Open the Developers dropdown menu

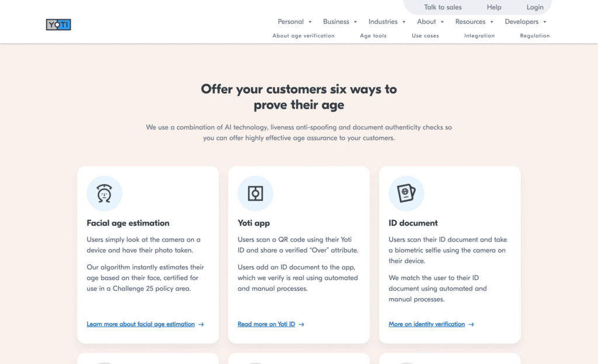[x=526, y=22]
